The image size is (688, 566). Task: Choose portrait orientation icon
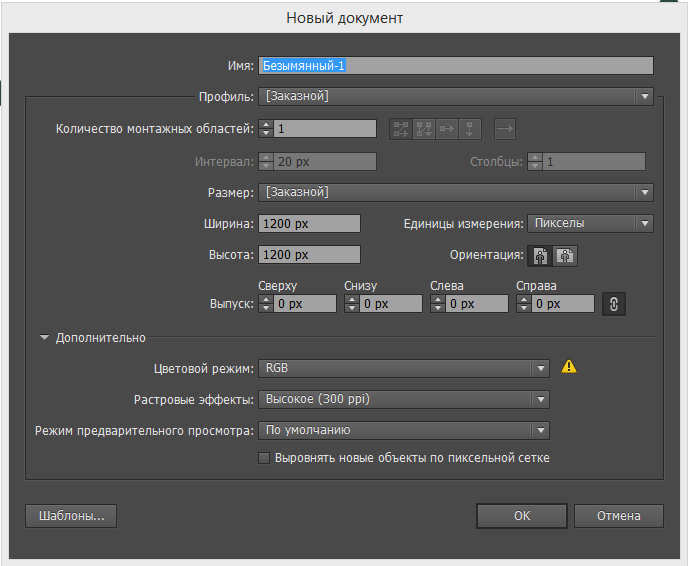tap(540, 255)
